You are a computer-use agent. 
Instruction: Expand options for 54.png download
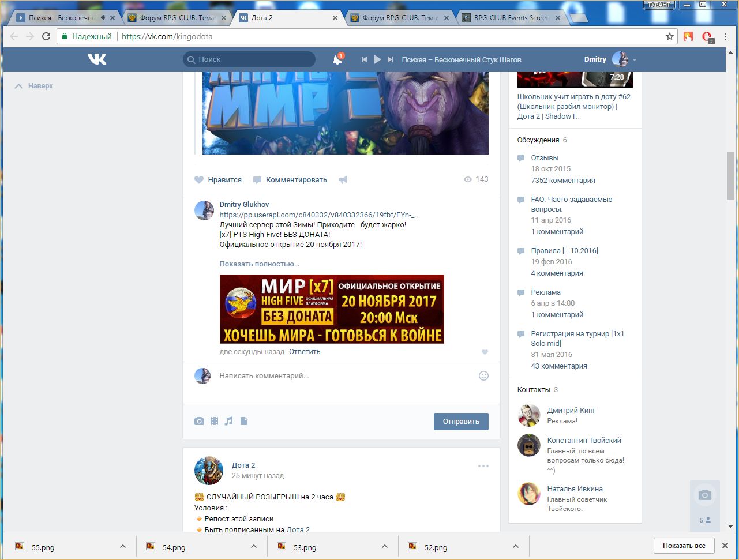[254, 546]
